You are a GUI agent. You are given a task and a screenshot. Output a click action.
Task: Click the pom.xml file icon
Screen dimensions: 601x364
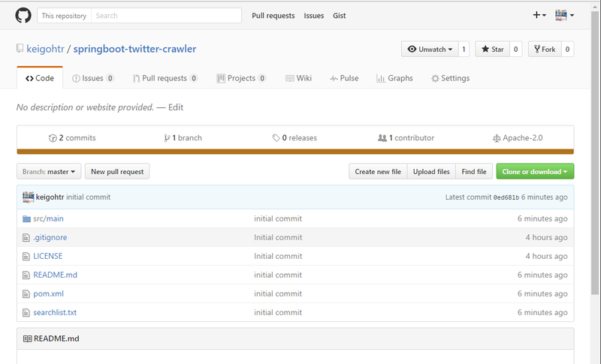click(26, 294)
